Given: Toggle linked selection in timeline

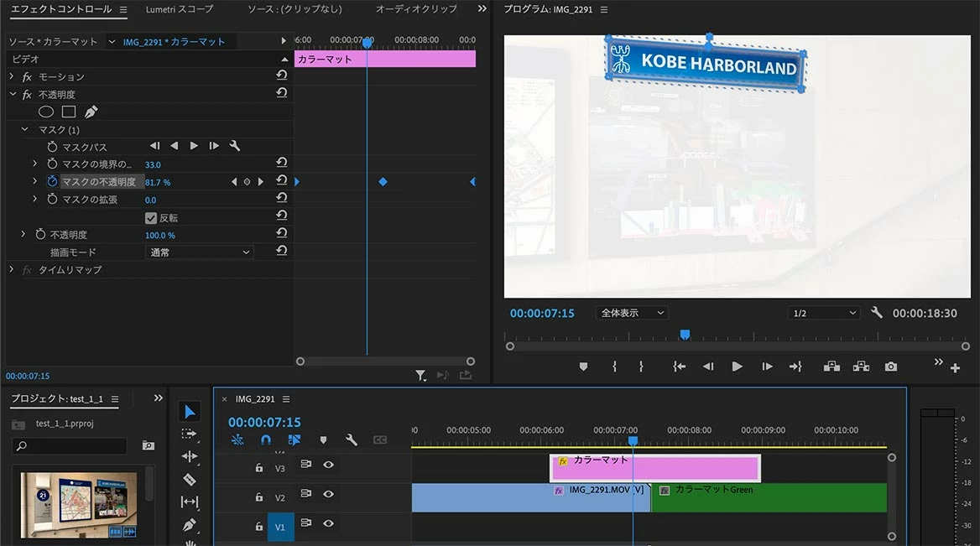Looking at the screenshot, I should 294,439.
